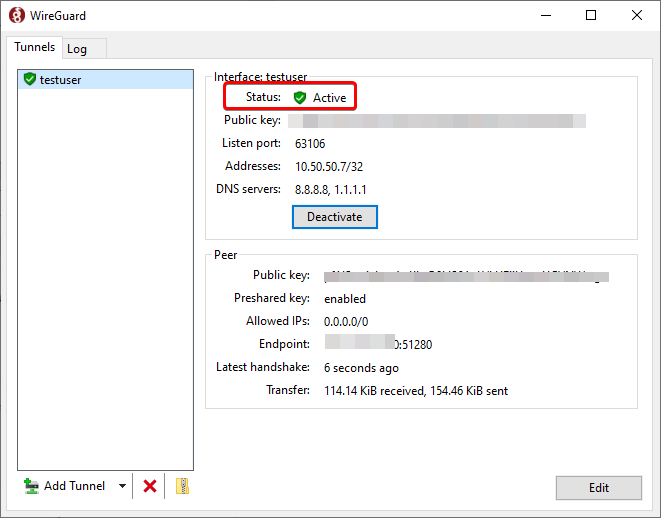Switch to the Log tab
Image resolution: width=661 pixels, height=518 pixels.
[77, 49]
